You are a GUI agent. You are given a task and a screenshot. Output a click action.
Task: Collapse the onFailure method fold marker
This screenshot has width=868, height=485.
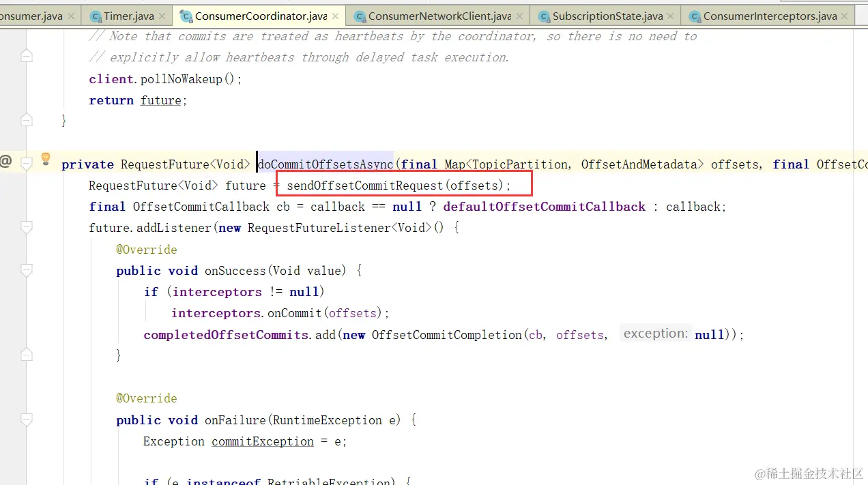click(27, 420)
